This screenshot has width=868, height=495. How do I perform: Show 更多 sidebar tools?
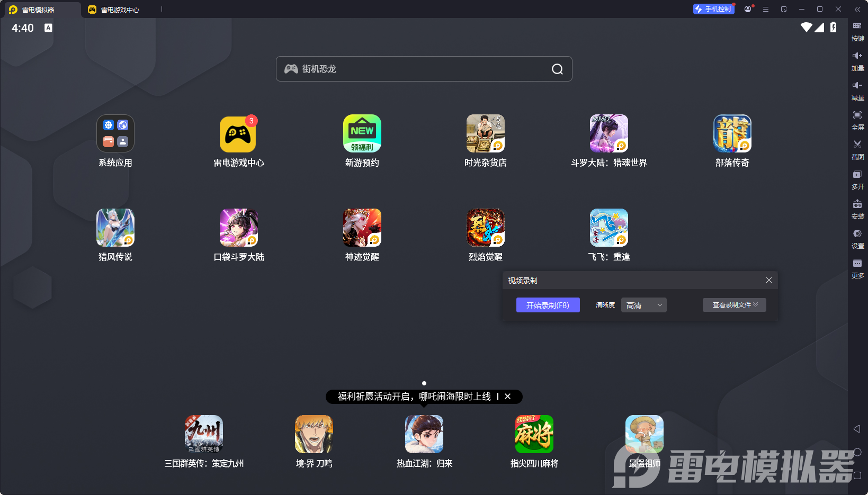tap(857, 269)
